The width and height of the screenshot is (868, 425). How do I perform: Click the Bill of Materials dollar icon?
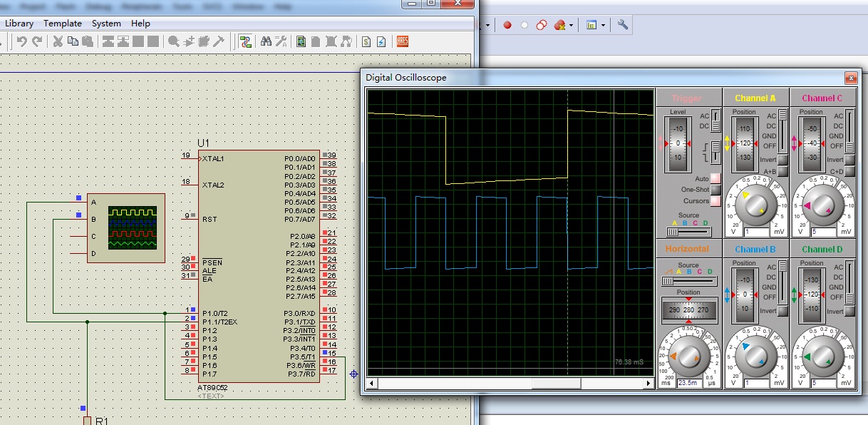point(366,42)
